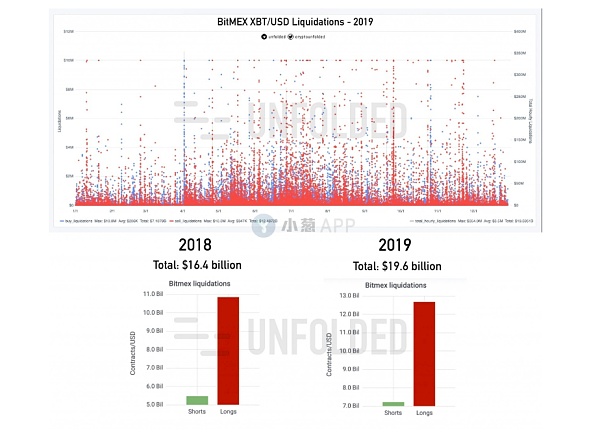Screen dimensions: 600x435
Task: Click 'Contracts/USD' axis title of 2019 chart
Action: pyautogui.click(x=329, y=354)
